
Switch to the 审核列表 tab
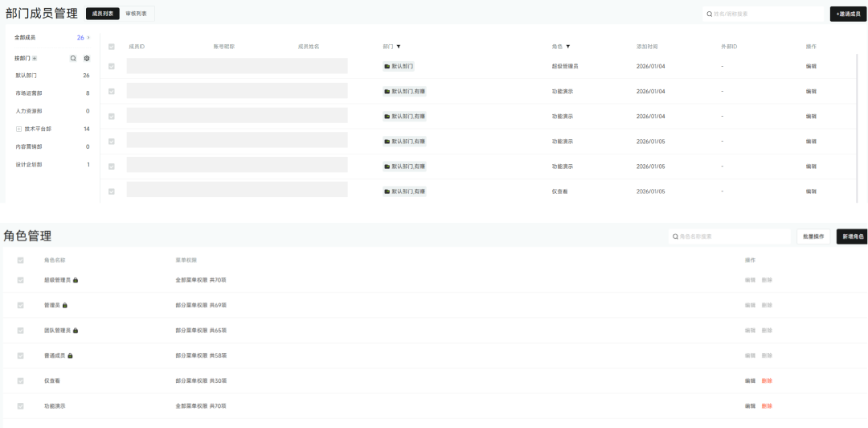(x=136, y=14)
